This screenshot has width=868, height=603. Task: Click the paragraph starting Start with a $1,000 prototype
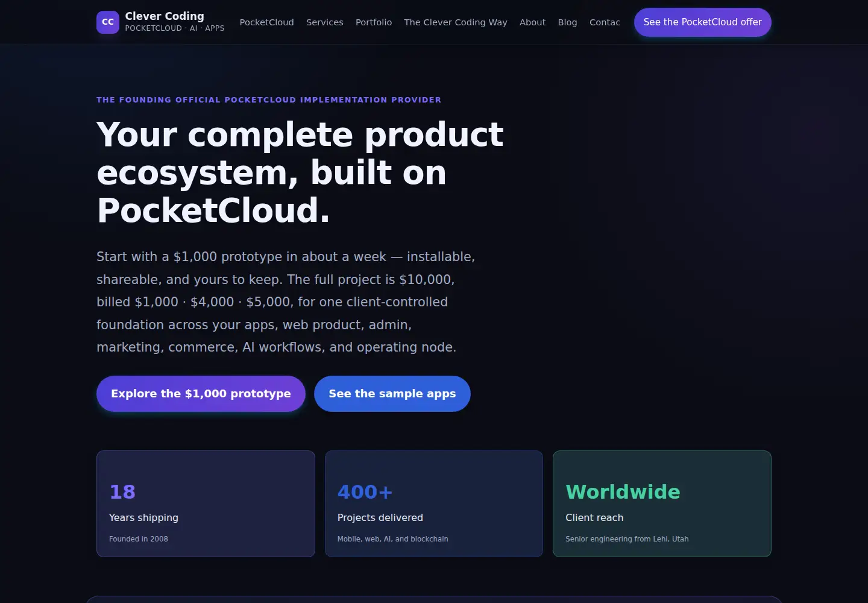(x=286, y=302)
